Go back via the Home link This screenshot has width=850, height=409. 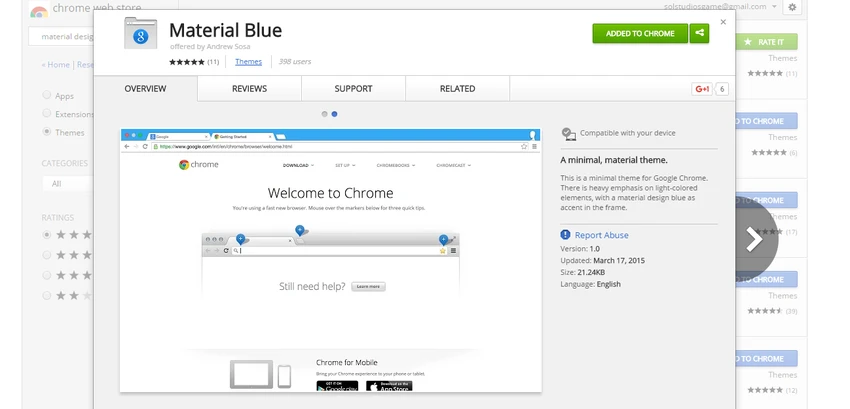[56, 65]
